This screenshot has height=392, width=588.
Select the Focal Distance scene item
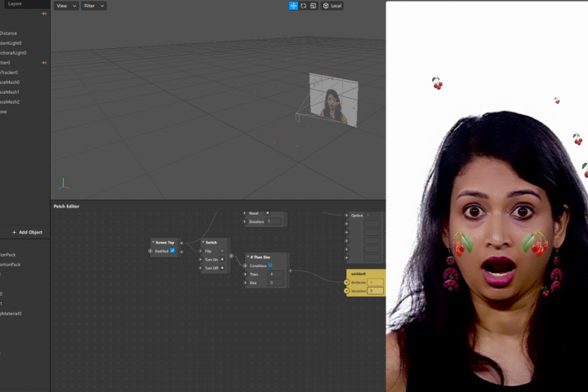[8, 33]
